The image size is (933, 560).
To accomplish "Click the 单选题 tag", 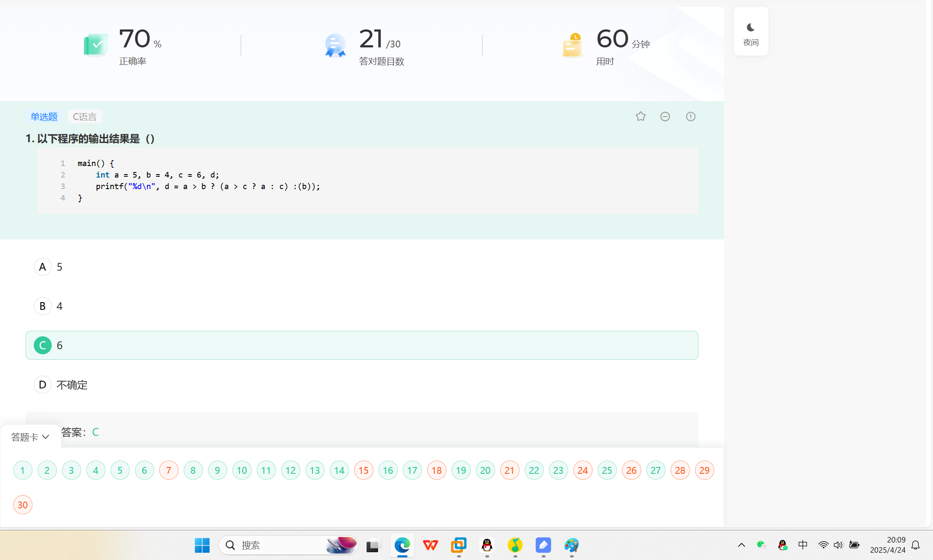I will coord(44,117).
